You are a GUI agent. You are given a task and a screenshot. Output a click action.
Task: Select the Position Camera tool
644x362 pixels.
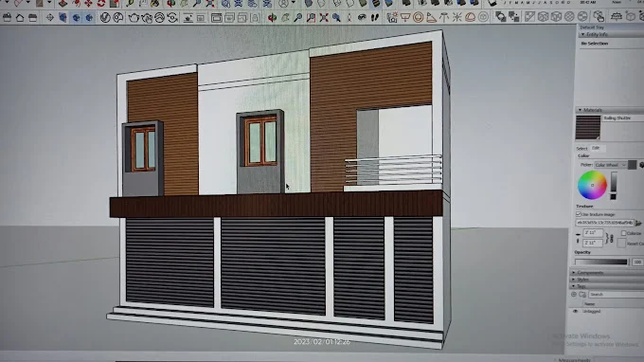[349, 18]
